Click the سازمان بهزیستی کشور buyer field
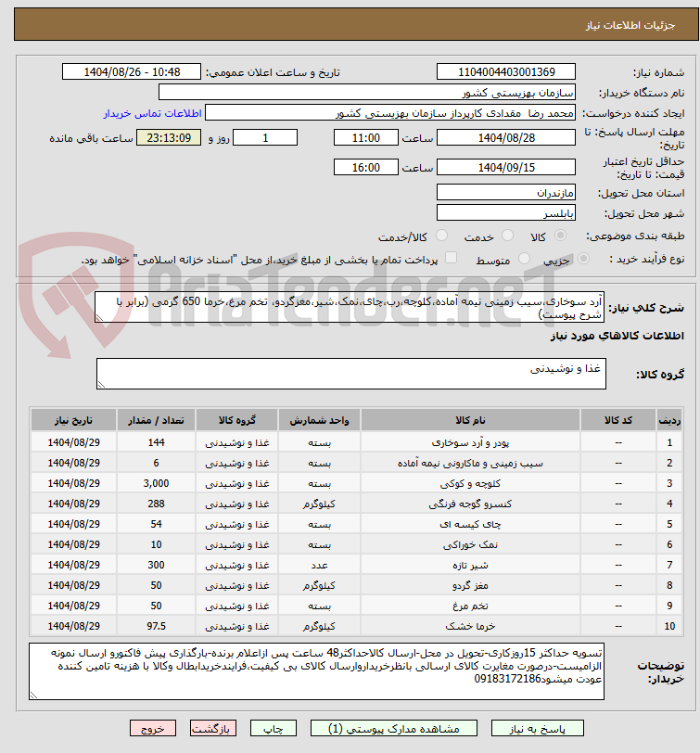 [x=367, y=92]
